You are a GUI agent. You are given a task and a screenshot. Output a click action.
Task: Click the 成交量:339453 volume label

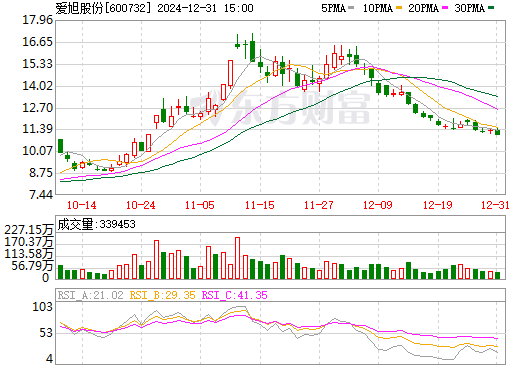point(97,224)
